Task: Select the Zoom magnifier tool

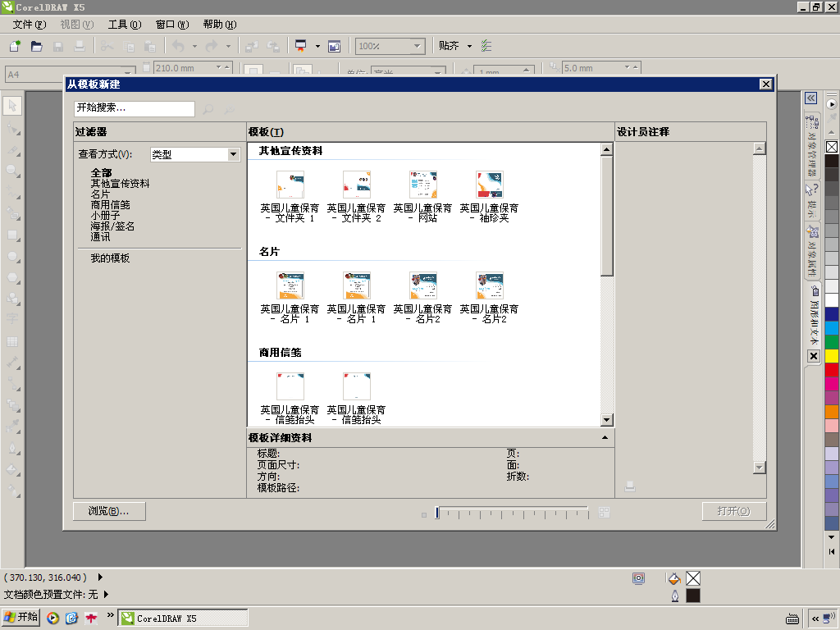Action: 13,171
